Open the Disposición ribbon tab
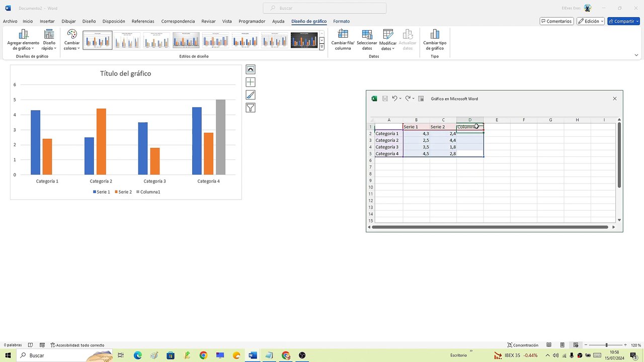Image resolution: width=644 pixels, height=362 pixels. pyautogui.click(x=114, y=21)
